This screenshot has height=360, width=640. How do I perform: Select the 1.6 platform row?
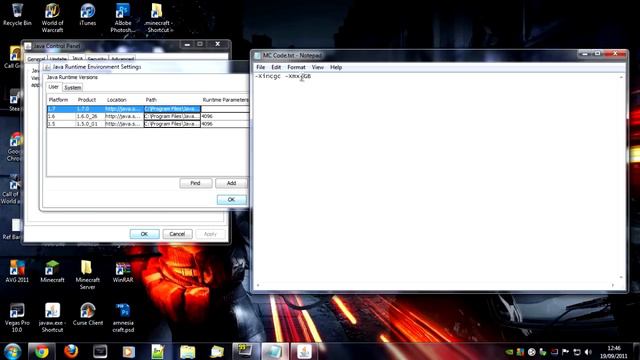click(x=147, y=116)
